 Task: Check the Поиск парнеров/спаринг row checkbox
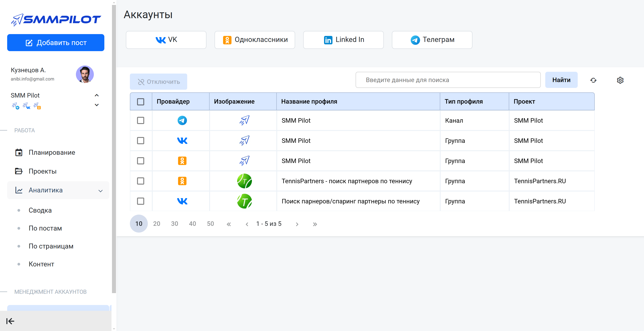[141, 201]
